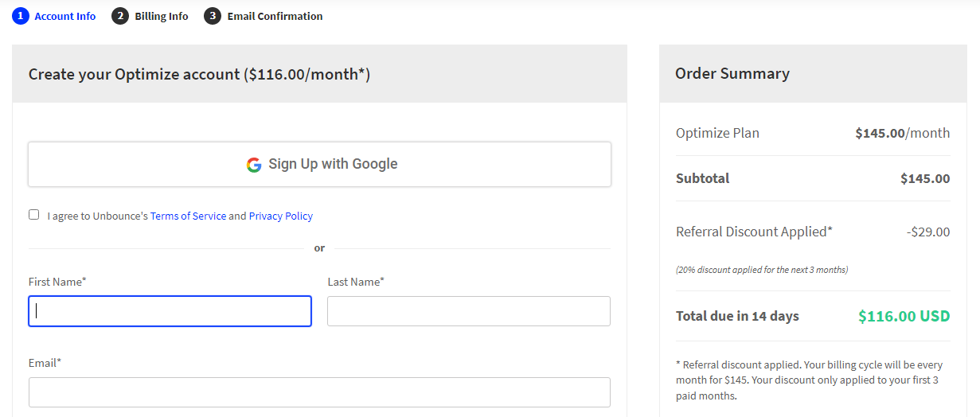Click the "or" divider text
This screenshot has height=417, width=980.
point(319,248)
